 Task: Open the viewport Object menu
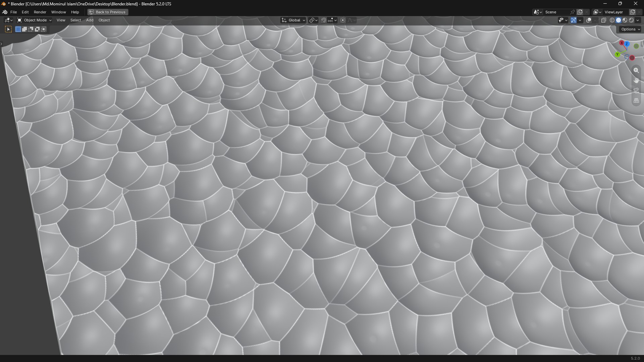point(104,20)
